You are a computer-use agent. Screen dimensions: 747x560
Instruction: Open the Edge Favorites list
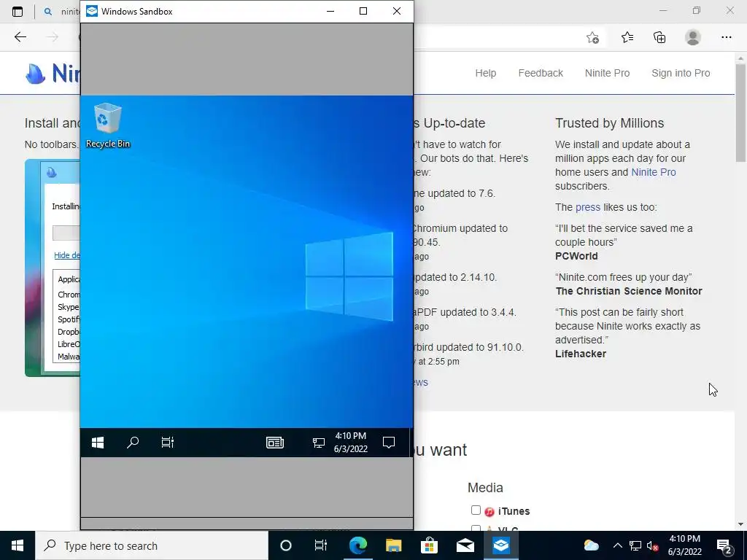pyautogui.click(x=627, y=37)
